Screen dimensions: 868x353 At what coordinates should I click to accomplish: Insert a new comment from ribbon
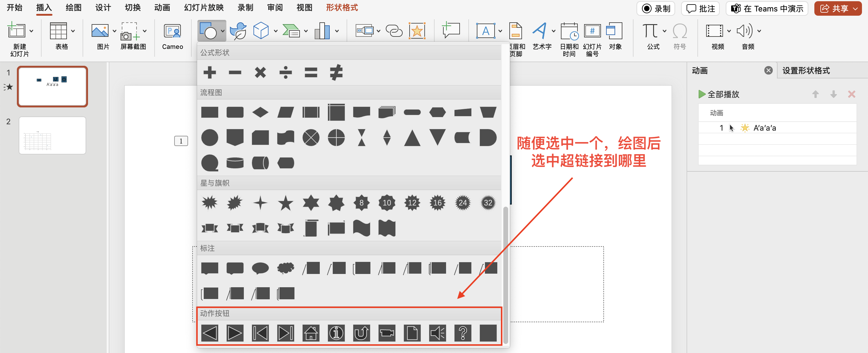[x=451, y=30]
